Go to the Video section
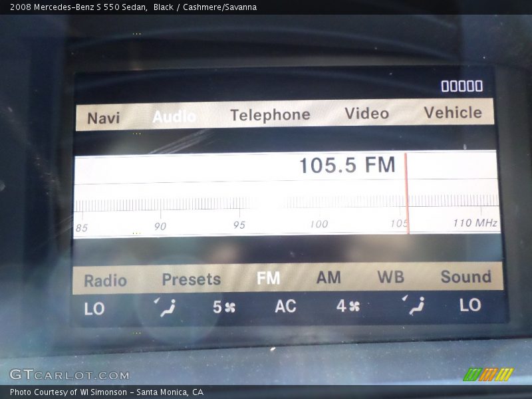Viewport: 532px width, 399px height. 366,114
